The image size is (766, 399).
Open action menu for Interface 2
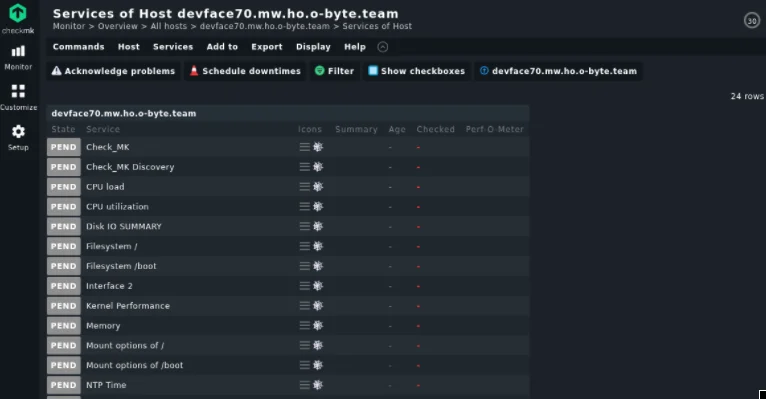304,286
